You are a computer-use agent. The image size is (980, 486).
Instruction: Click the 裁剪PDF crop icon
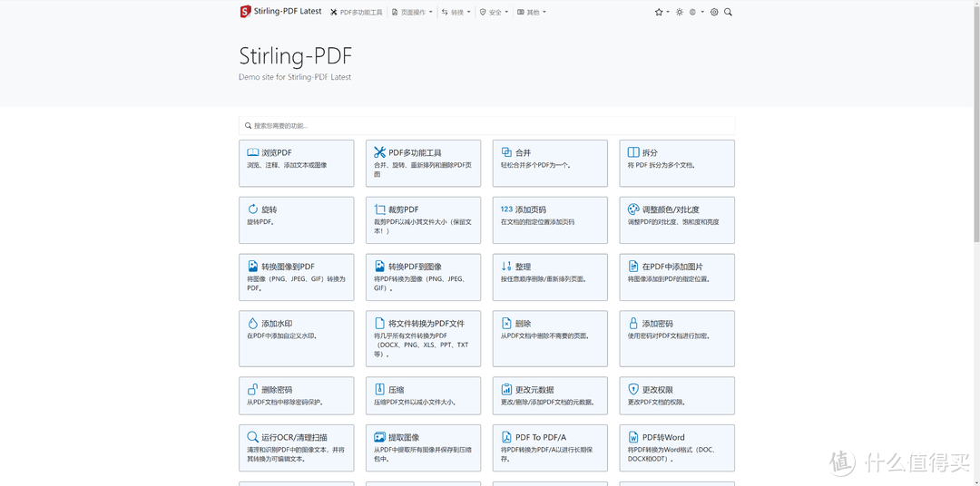click(x=379, y=209)
